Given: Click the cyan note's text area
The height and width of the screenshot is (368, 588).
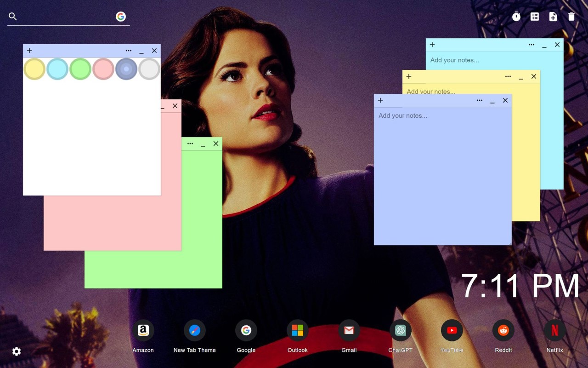Looking at the screenshot, I should coord(495,61).
